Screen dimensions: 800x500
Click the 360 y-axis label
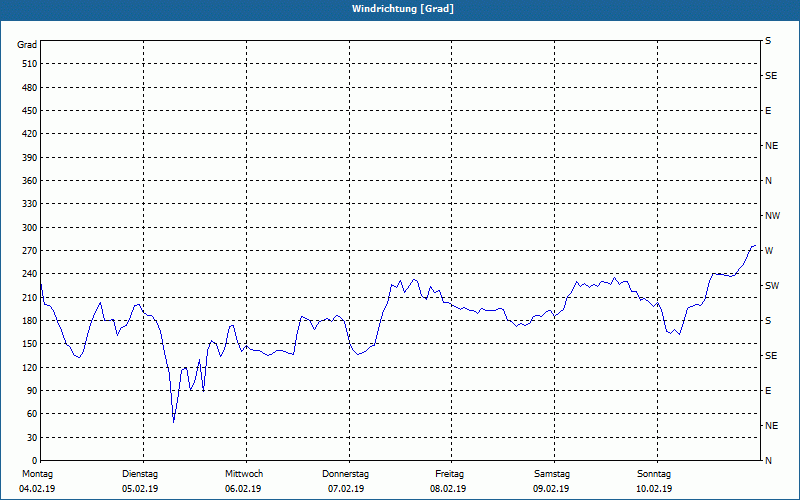[30, 181]
